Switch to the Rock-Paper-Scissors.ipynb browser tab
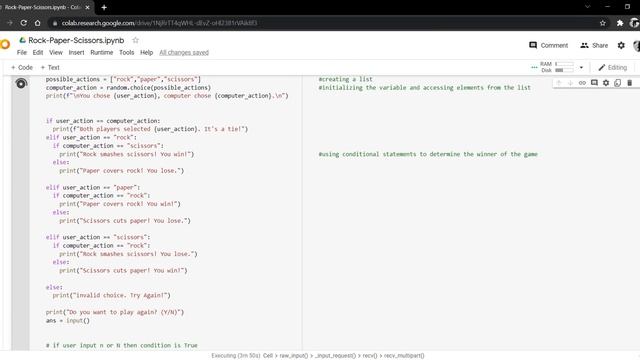640x360 pixels. pos(43,7)
